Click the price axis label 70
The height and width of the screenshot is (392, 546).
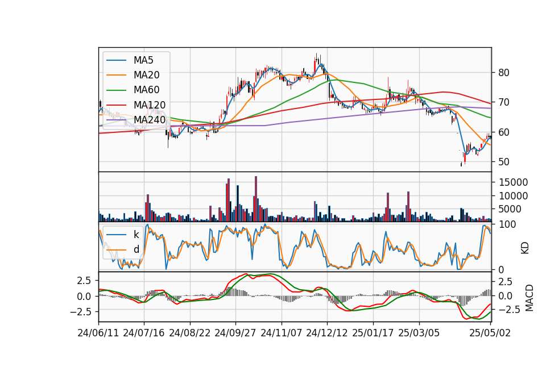pos(504,102)
